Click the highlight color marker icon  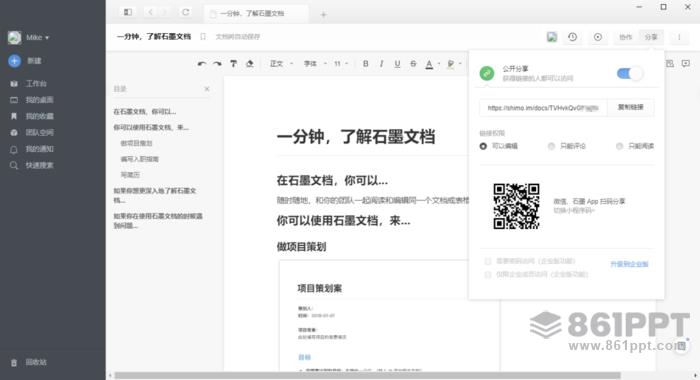[x=450, y=64]
